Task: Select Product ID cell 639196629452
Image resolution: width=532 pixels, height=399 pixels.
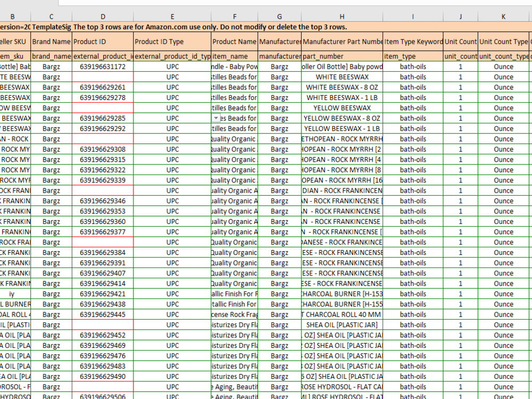Action: click(103, 335)
